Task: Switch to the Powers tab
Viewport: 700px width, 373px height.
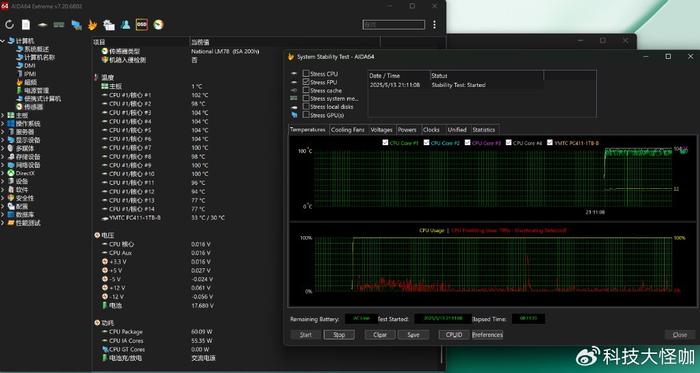Action: pos(407,130)
